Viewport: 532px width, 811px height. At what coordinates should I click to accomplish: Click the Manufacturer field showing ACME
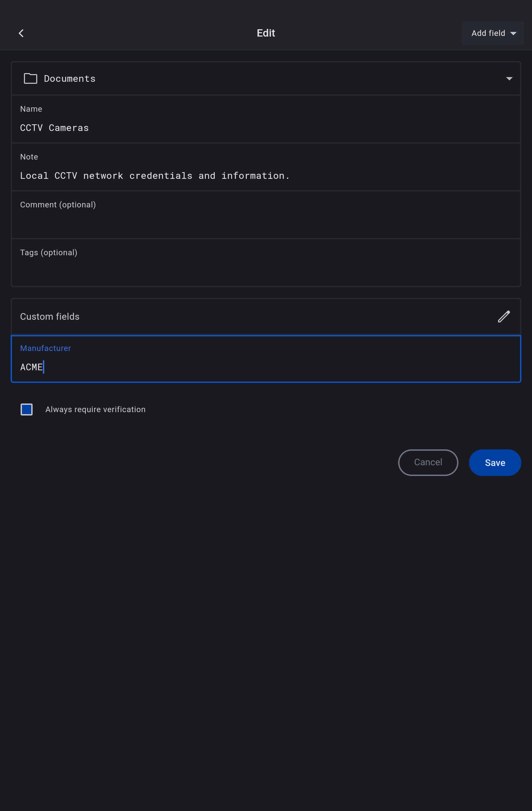pyautogui.click(x=266, y=367)
